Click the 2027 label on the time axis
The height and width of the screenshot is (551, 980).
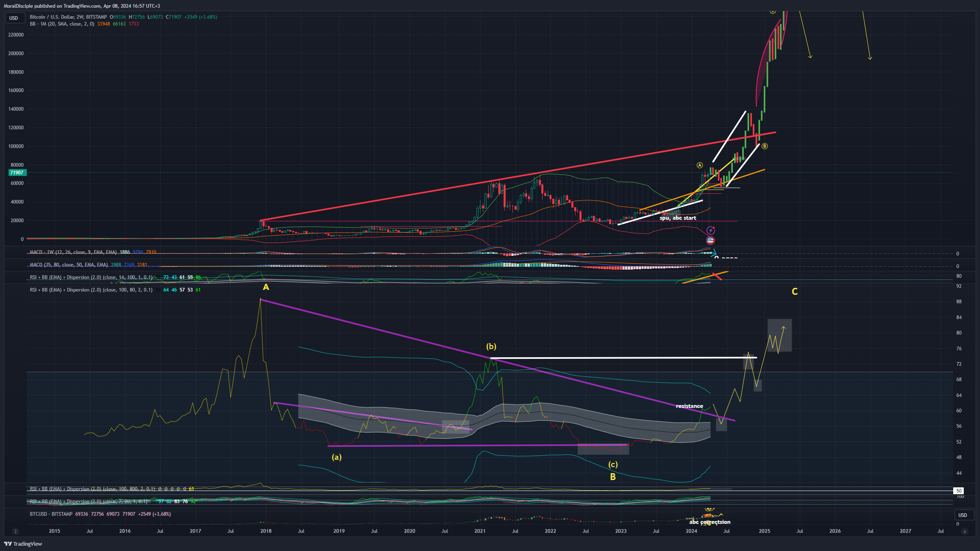click(x=905, y=531)
